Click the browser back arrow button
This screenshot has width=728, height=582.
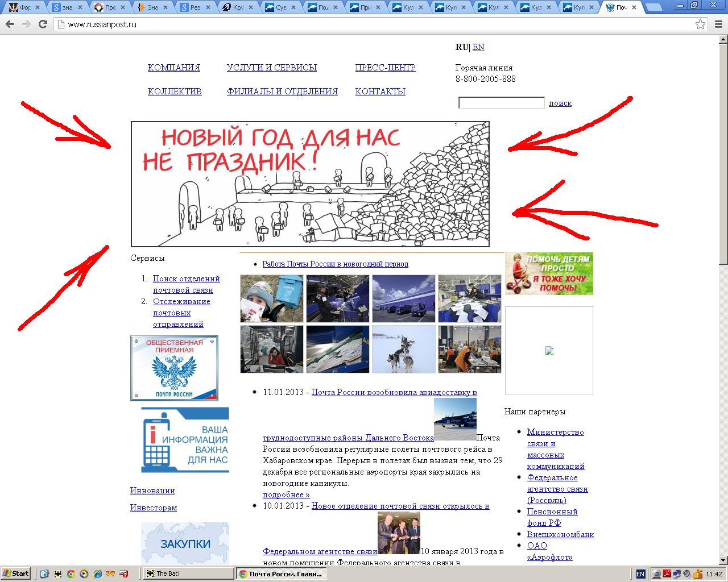click(10, 24)
